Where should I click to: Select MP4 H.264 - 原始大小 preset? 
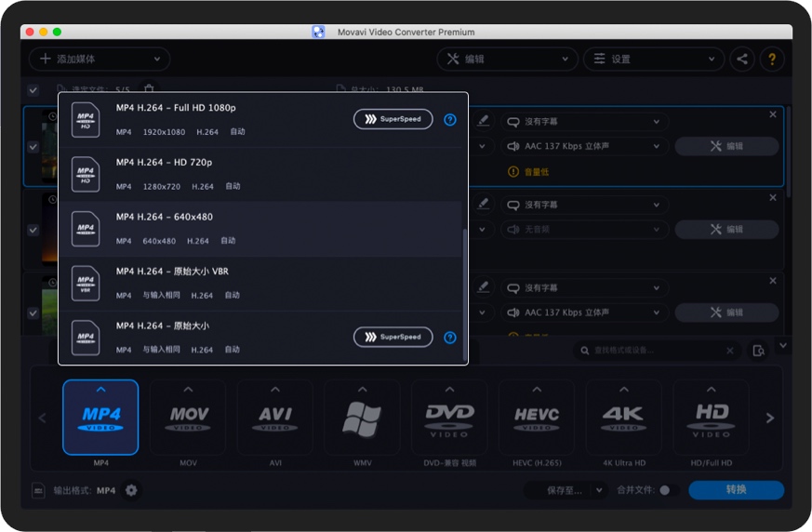pos(260,338)
